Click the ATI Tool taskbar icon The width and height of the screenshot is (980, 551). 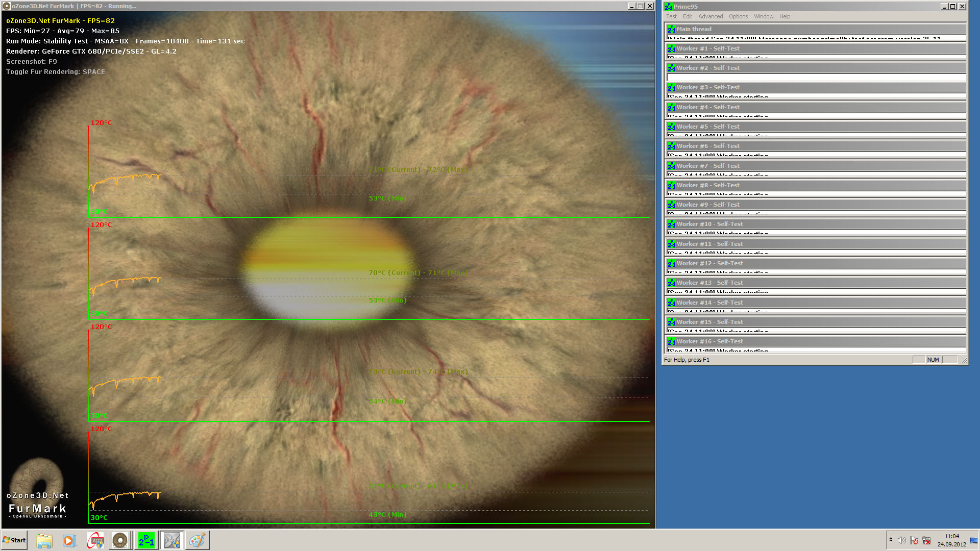[95, 540]
